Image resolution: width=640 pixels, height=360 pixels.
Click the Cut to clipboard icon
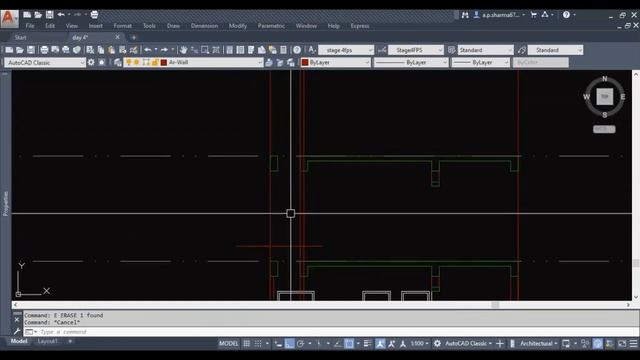tap(90, 50)
